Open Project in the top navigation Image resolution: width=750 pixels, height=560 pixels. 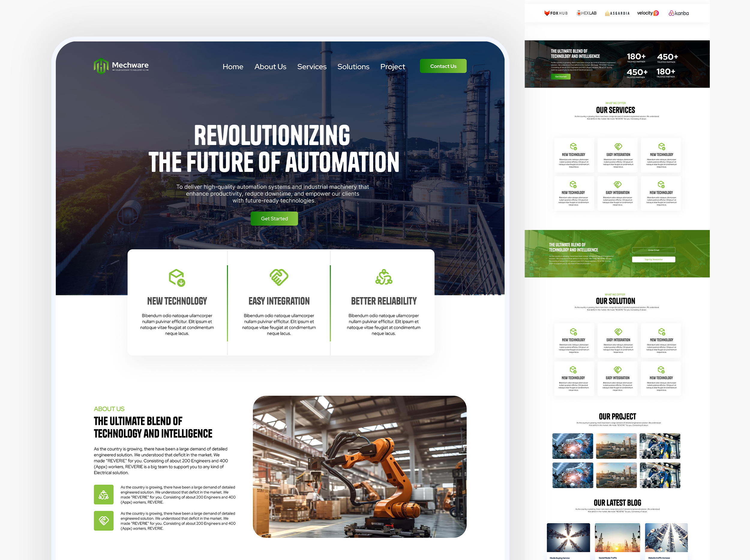coord(392,67)
